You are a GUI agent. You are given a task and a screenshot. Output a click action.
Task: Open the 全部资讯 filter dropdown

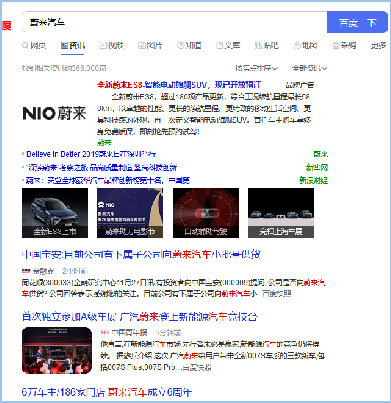pos(309,68)
